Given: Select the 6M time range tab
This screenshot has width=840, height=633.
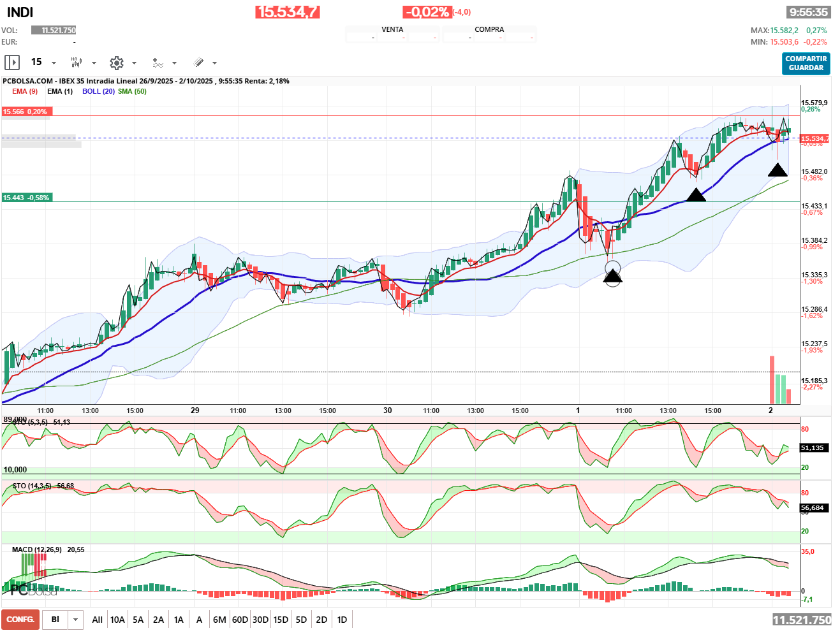Looking at the screenshot, I should (x=219, y=620).
